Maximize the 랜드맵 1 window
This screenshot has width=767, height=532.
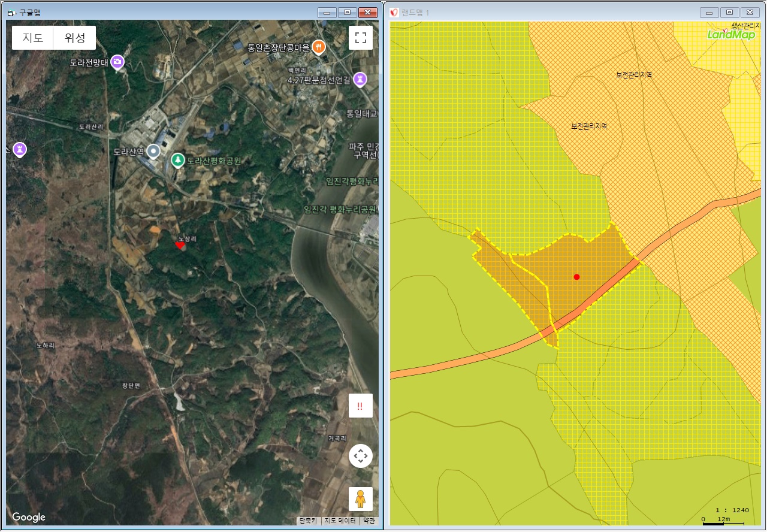pos(729,13)
